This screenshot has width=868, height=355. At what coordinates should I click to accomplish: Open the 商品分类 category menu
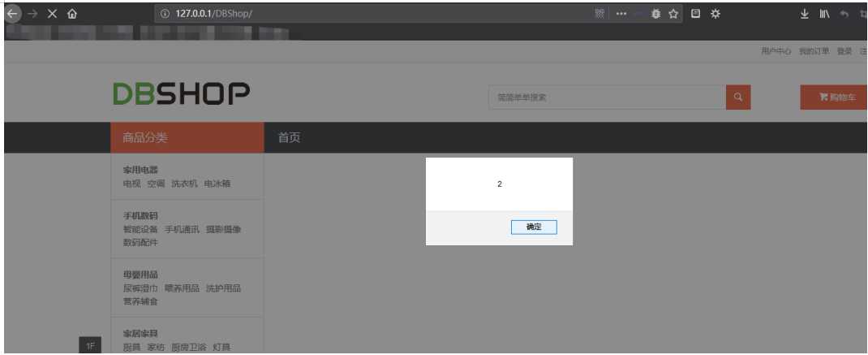pos(187,137)
